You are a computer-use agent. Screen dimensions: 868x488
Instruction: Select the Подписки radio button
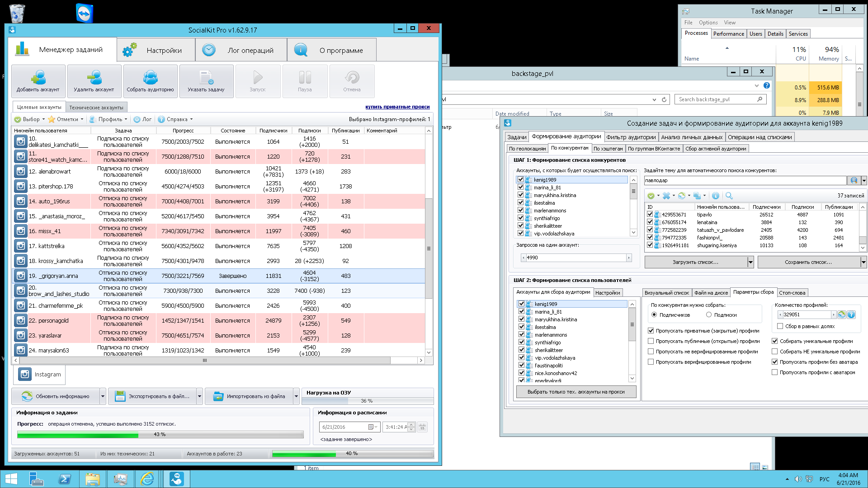pyautogui.click(x=709, y=315)
